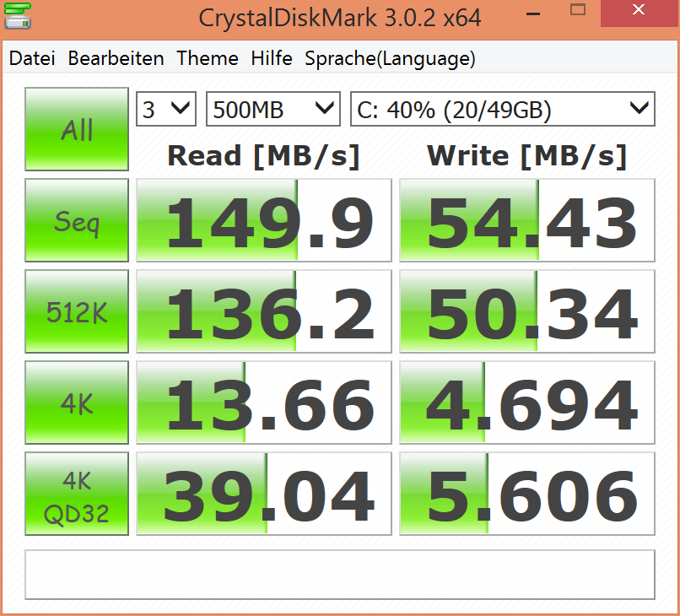The height and width of the screenshot is (616, 680).
Task: Click the 4K read result 13.66
Action: click(264, 403)
